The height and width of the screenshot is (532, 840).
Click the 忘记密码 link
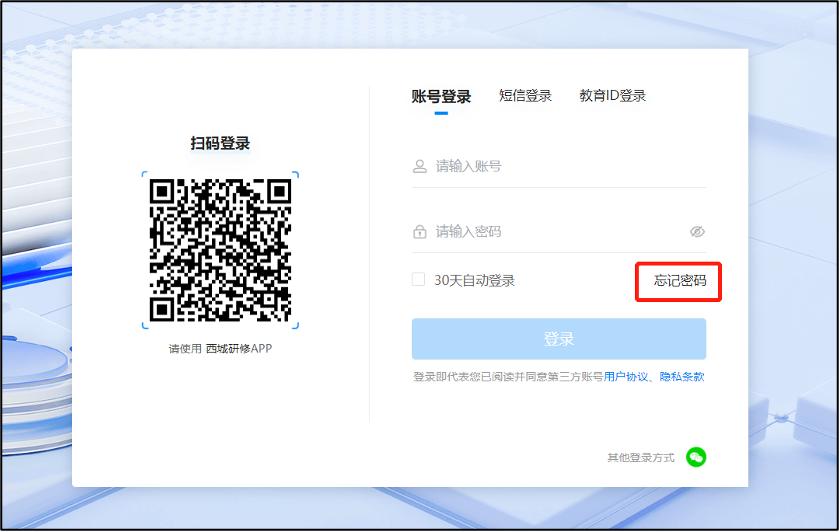tap(680, 281)
